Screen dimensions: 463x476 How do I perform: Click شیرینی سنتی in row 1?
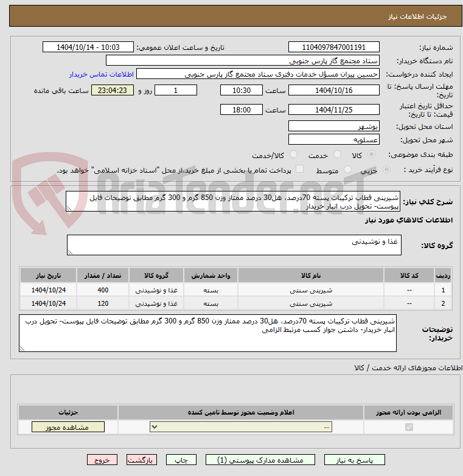coord(311,290)
